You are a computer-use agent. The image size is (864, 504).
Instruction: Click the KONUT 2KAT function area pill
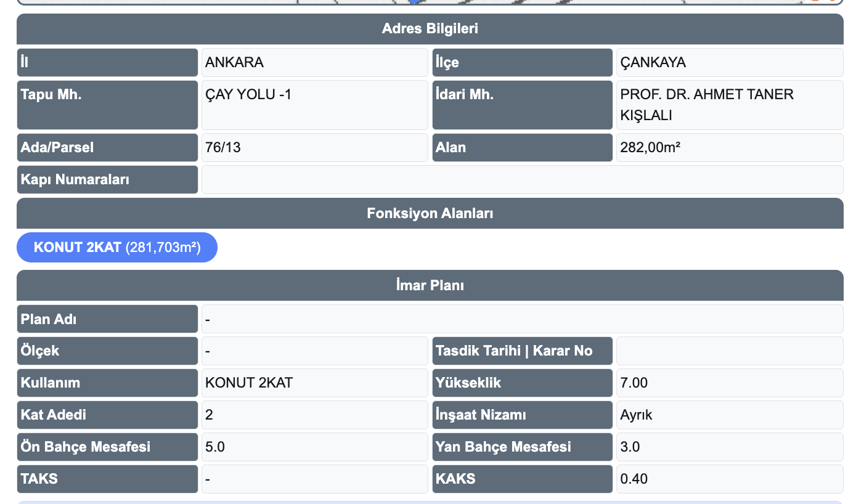click(117, 248)
